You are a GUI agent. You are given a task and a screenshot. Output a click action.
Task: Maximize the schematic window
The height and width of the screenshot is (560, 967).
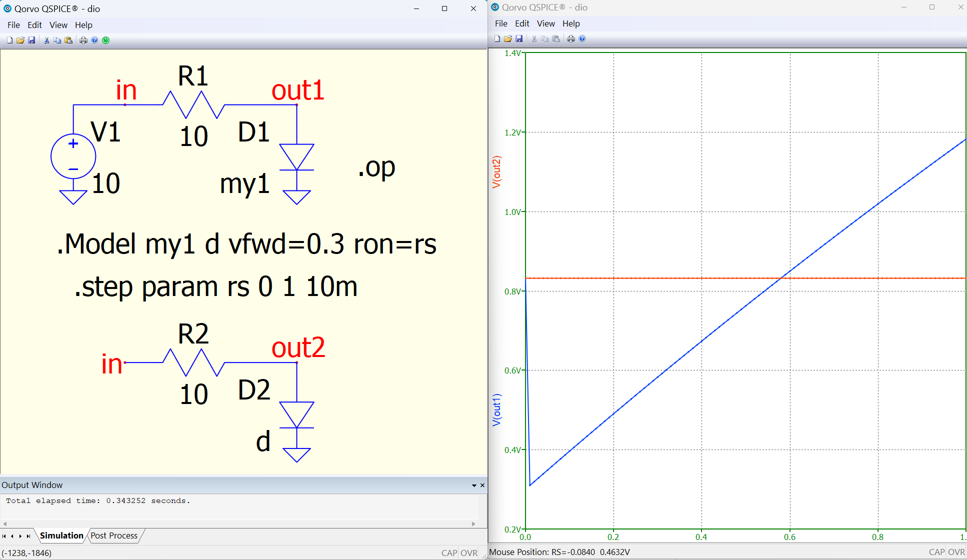tap(444, 8)
